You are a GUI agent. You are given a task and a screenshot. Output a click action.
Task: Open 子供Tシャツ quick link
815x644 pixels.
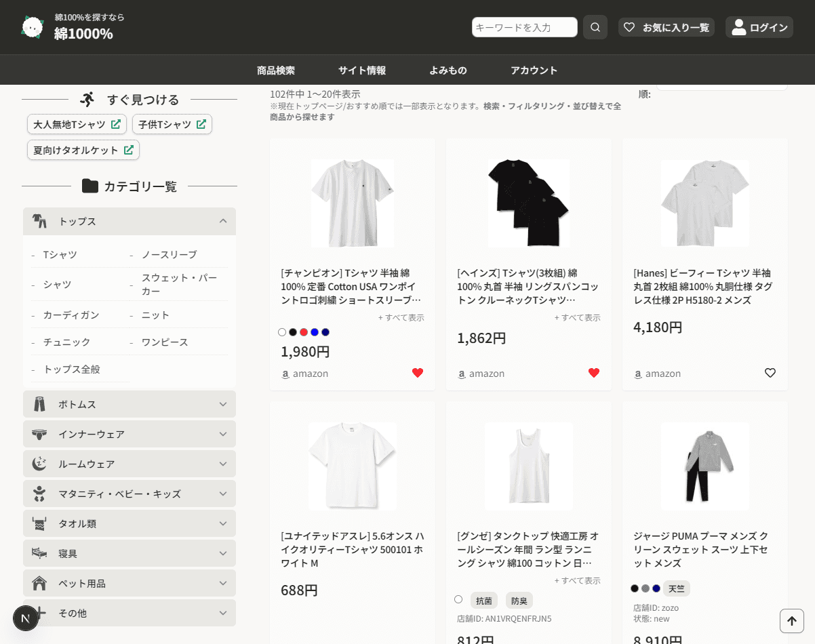[172, 125]
